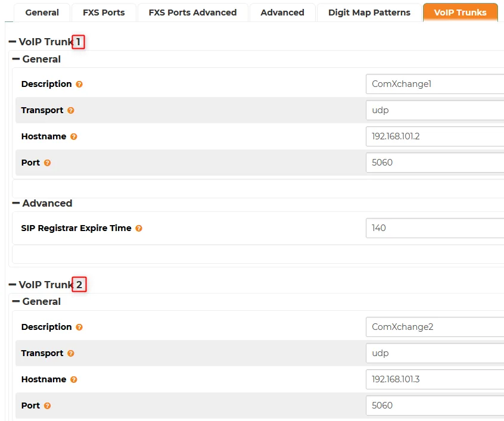Collapse the VoIP Trunk 2 section
Image resolution: width=504 pixels, height=421 pixels.
click(x=13, y=285)
